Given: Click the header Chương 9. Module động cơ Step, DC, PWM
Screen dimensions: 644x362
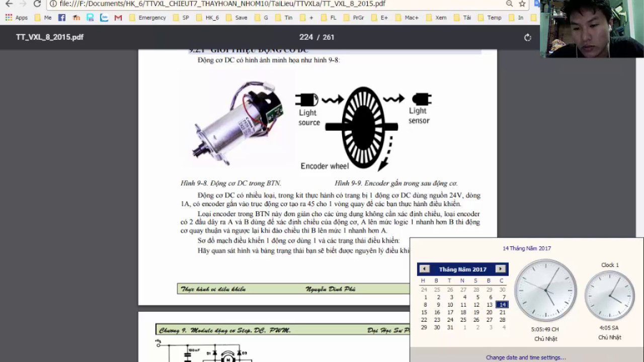Looking at the screenshot, I should 225,330.
